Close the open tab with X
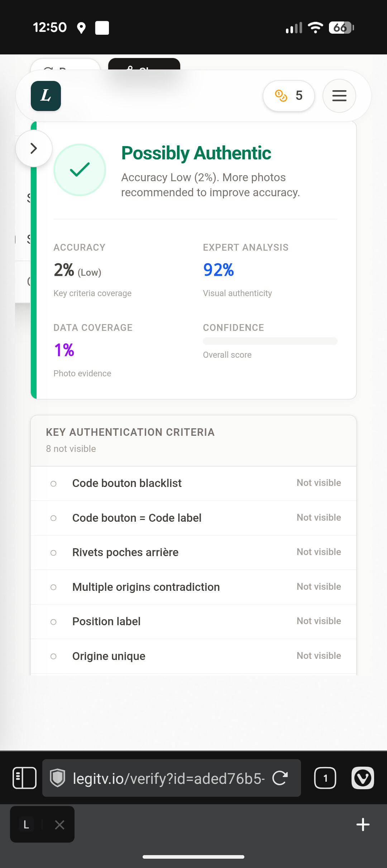Image resolution: width=387 pixels, height=868 pixels. point(59,825)
